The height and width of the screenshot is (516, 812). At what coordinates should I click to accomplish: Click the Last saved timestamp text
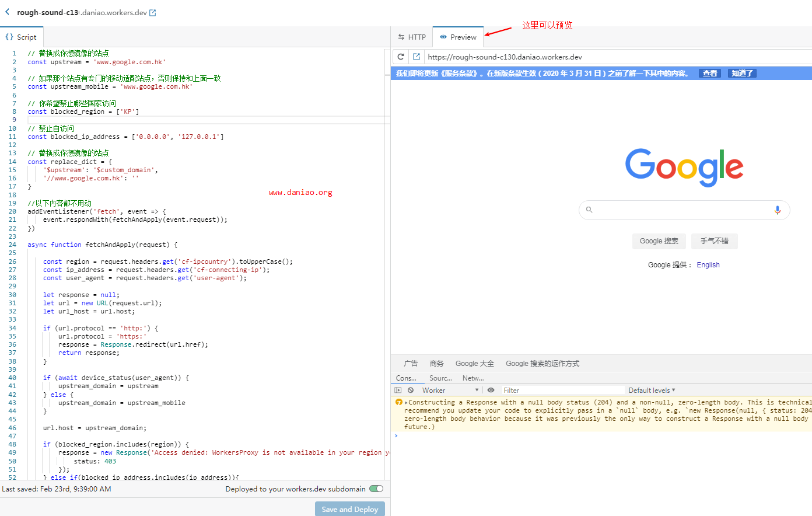[57, 489]
